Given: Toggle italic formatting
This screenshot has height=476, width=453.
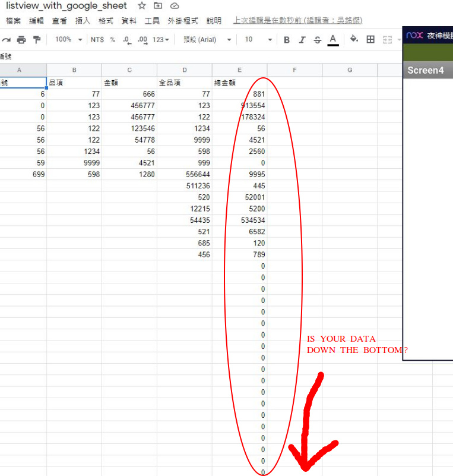Looking at the screenshot, I should [x=302, y=40].
